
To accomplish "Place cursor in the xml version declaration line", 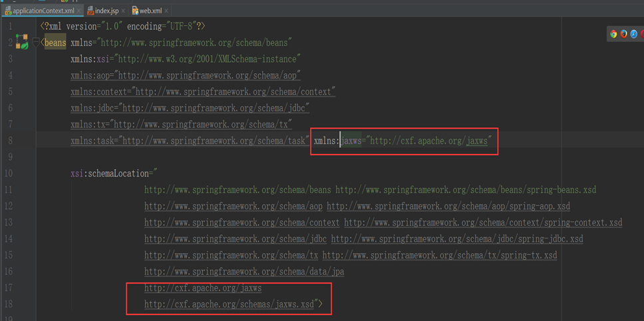I will (122, 27).
